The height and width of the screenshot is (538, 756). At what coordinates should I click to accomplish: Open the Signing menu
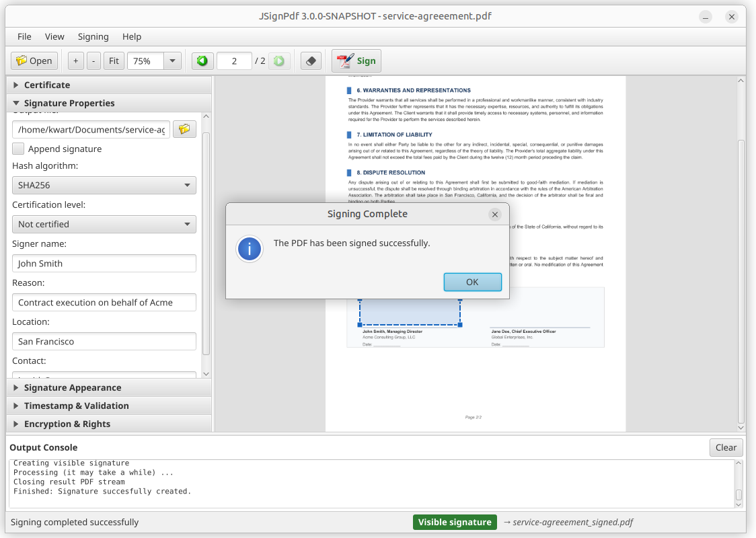[93, 36]
